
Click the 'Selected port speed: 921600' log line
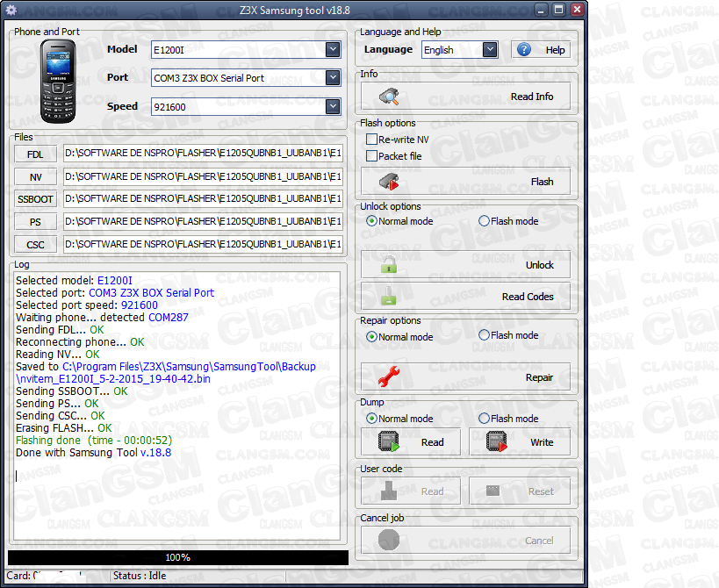tap(87, 305)
